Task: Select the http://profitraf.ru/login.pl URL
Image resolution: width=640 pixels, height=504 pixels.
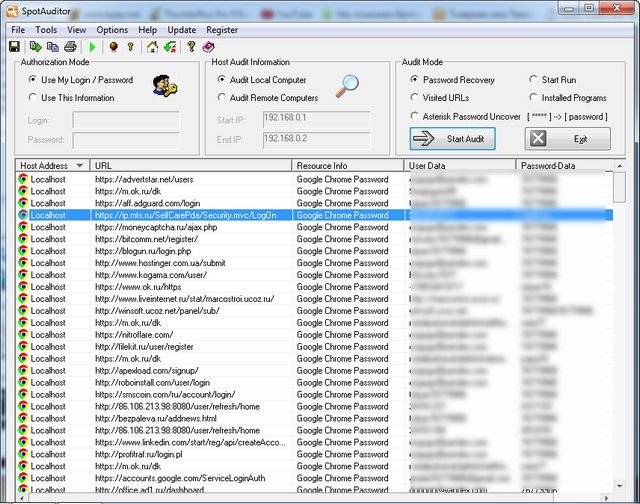Action: point(139,454)
